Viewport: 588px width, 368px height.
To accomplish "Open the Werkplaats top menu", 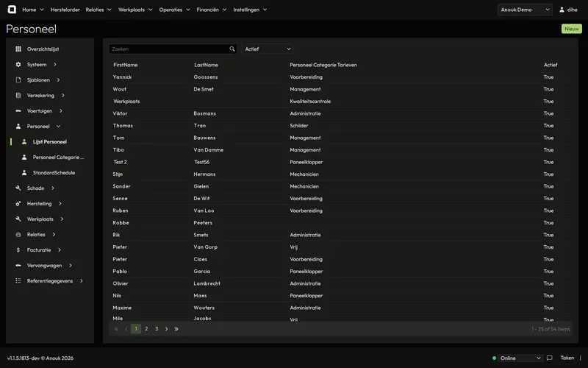I will coord(135,10).
